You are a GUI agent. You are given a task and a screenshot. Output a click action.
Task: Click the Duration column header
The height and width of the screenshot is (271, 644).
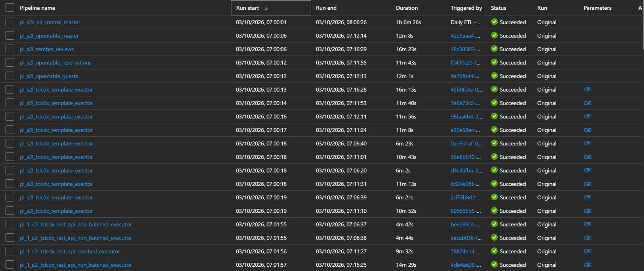pos(407,8)
